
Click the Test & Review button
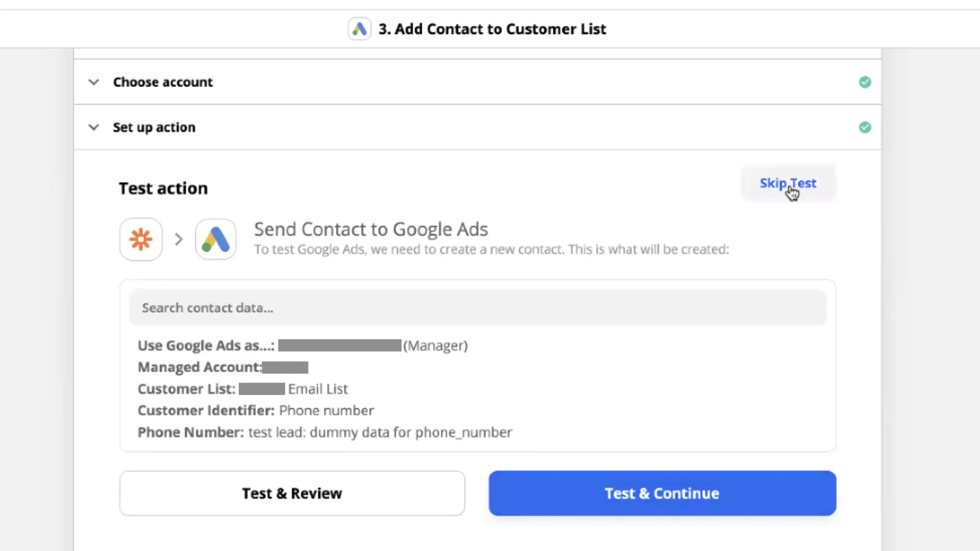click(x=292, y=493)
